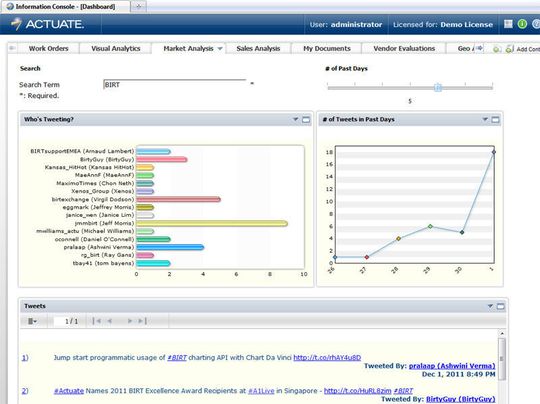
Task: Open the http://t.co/HuRL8zim link
Action: [x=357, y=391]
